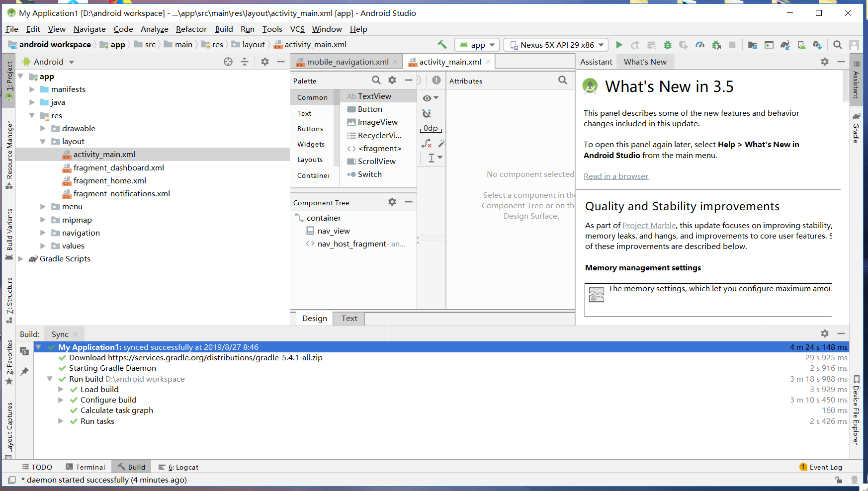
Task: Click the target locate icon in Project panel
Action: tap(228, 62)
